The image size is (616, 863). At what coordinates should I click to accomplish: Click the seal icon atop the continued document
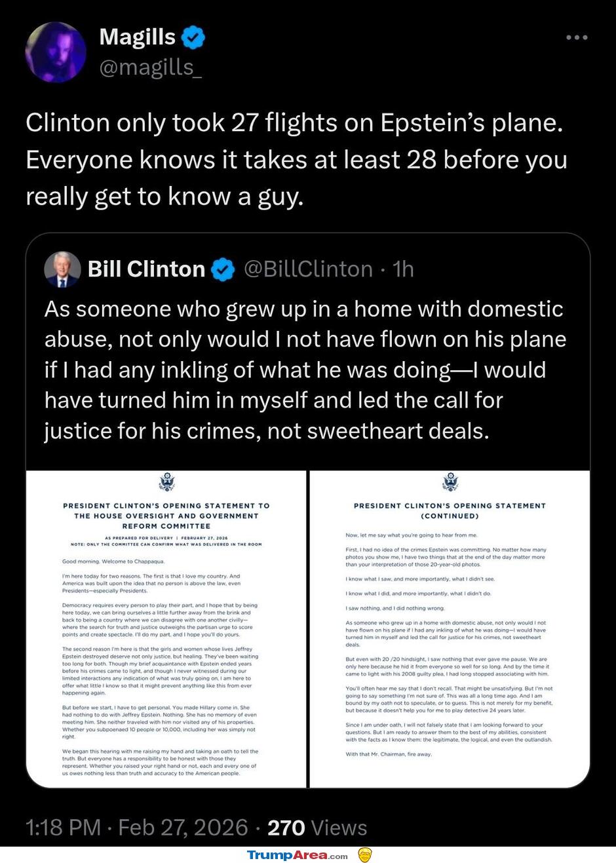click(x=450, y=483)
